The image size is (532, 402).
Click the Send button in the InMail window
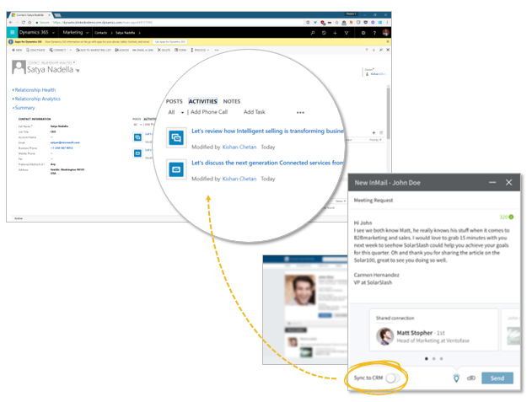[x=497, y=378]
